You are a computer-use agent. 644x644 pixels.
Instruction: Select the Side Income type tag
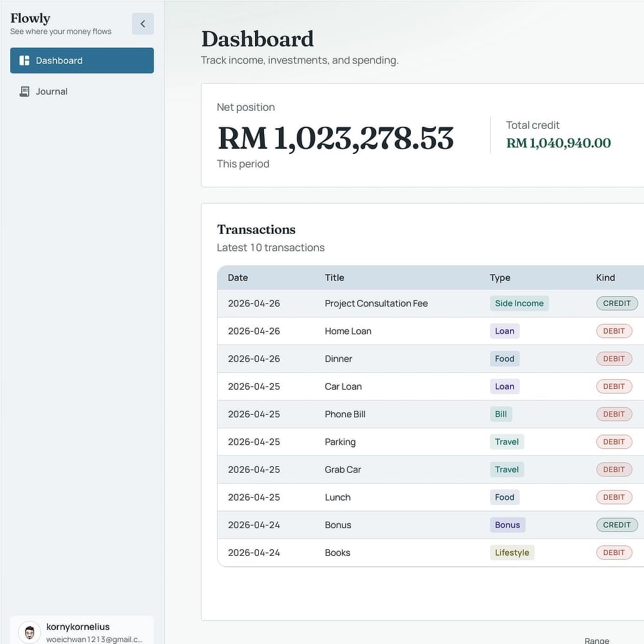coord(519,303)
